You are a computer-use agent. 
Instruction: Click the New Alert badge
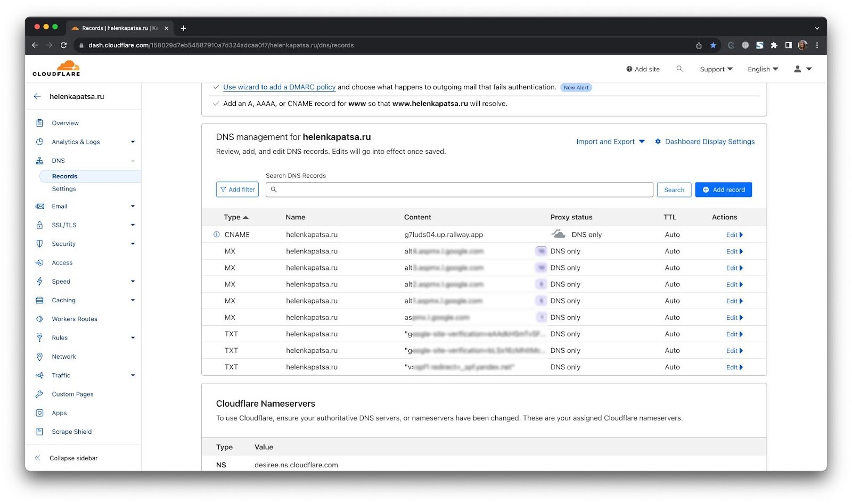[x=576, y=87]
